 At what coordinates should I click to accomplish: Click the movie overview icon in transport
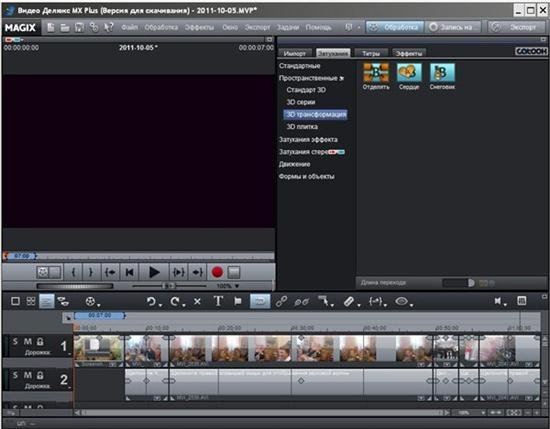click(43, 272)
